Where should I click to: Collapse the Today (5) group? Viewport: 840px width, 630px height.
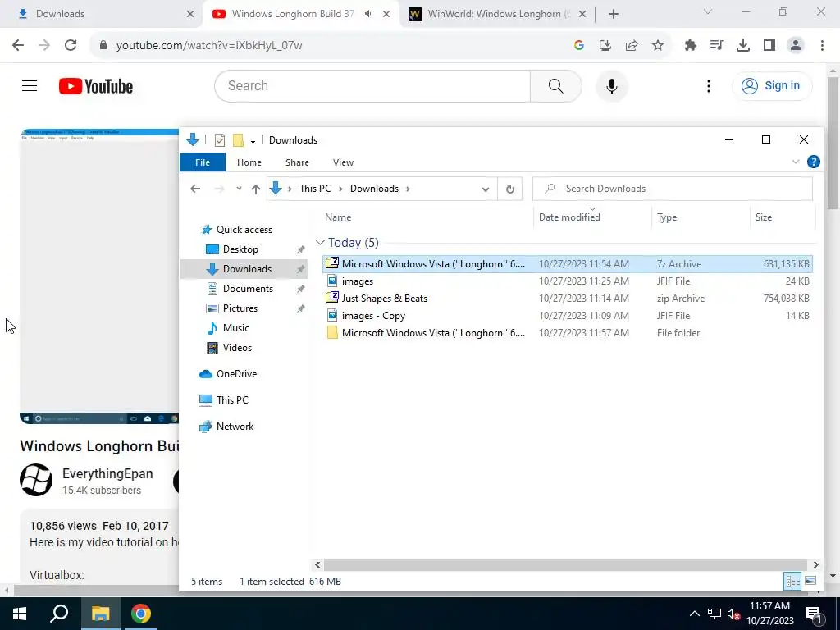321,243
